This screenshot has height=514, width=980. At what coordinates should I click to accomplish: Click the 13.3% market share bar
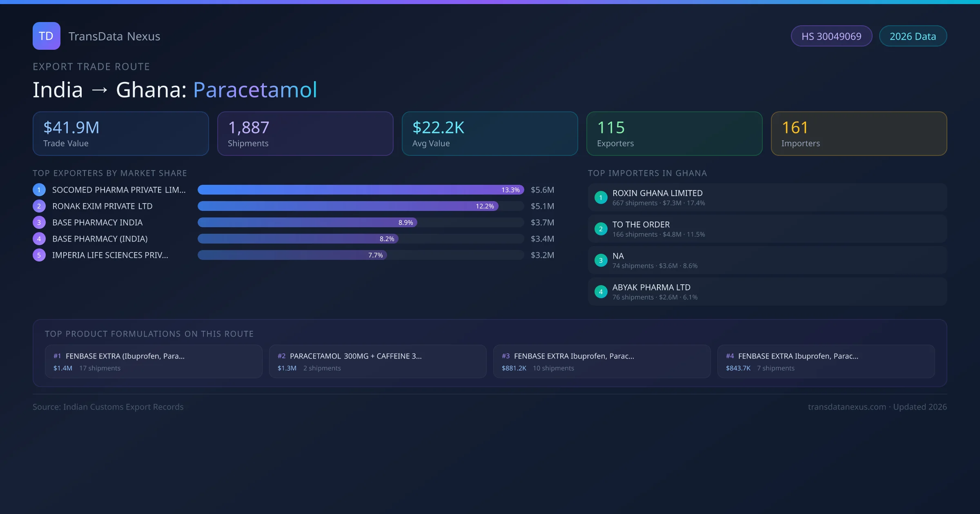(x=361, y=190)
